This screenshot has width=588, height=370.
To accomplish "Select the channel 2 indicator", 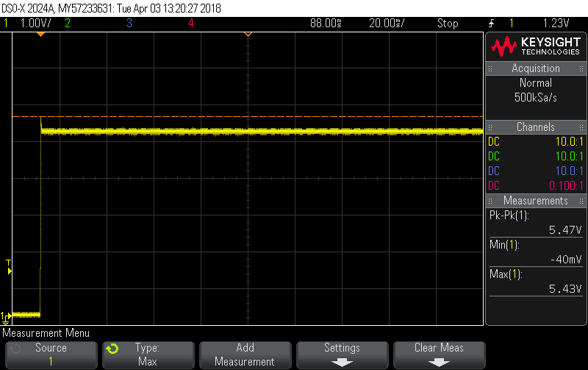I will pos(68,24).
